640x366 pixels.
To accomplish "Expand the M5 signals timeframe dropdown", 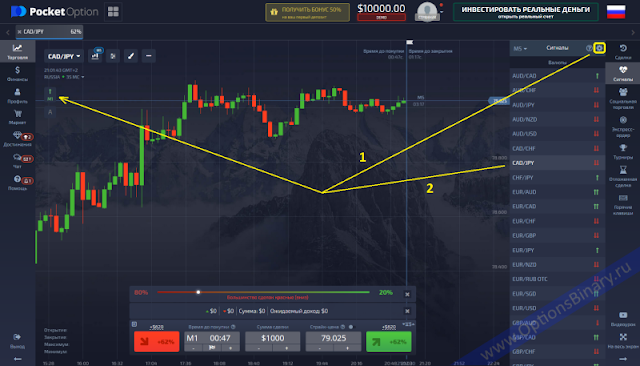I will click(x=520, y=49).
